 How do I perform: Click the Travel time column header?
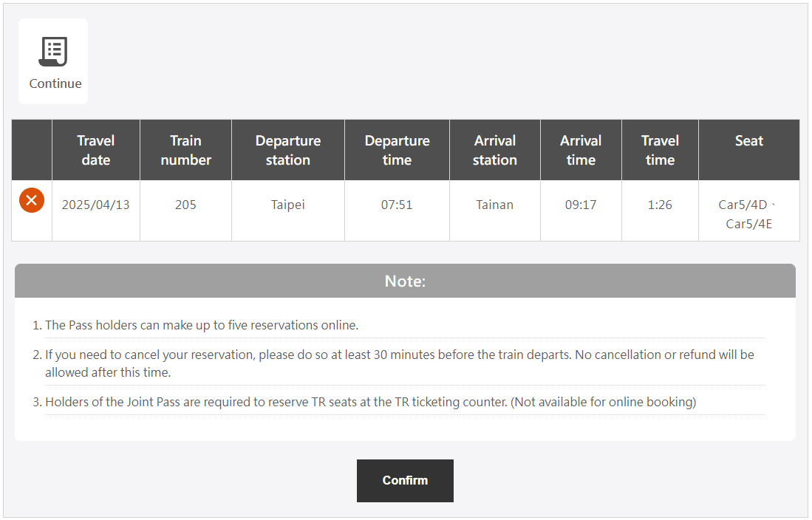[660, 150]
